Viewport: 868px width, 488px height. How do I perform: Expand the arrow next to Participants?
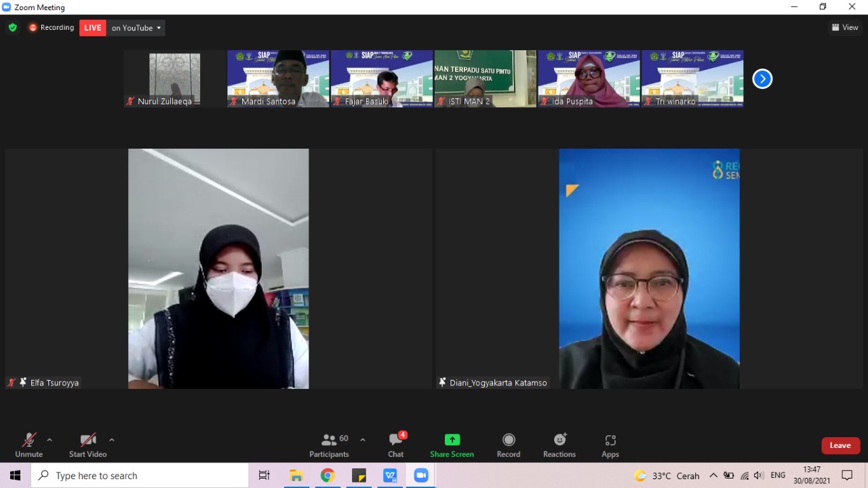point(363,440)
